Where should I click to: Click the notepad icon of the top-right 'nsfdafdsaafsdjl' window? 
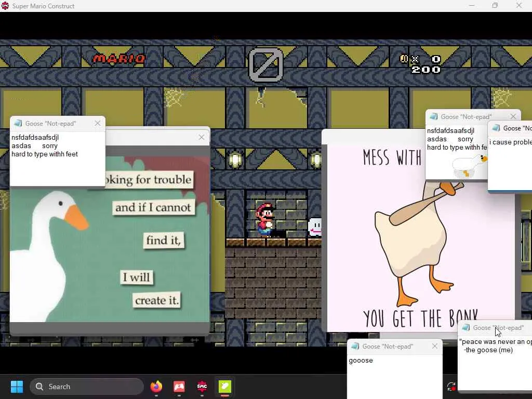point(434,117)
